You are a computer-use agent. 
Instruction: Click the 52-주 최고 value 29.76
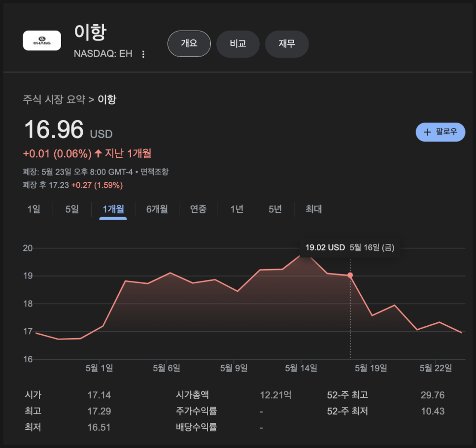point(433,395)
